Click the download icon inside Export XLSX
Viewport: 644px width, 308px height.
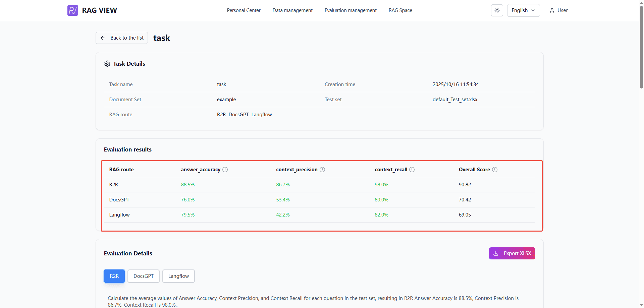pos(496,253)
